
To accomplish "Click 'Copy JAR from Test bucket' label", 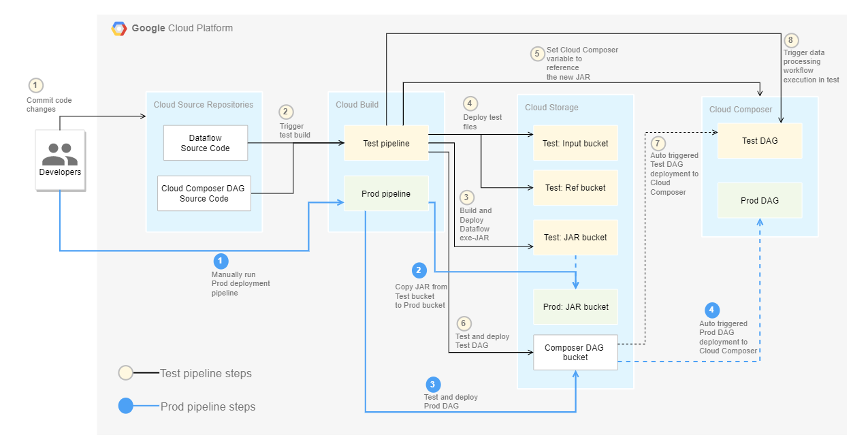I will (420, 296).
